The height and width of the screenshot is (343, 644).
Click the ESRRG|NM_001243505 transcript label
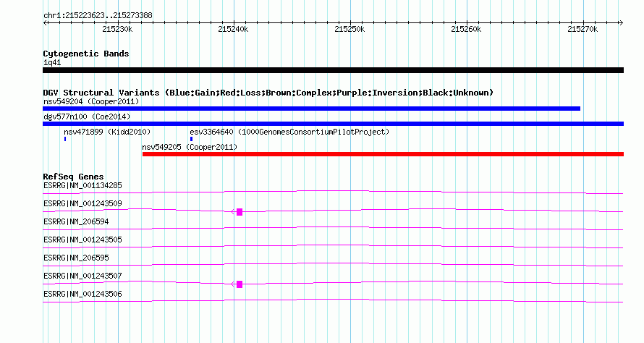tap(82, 240)
